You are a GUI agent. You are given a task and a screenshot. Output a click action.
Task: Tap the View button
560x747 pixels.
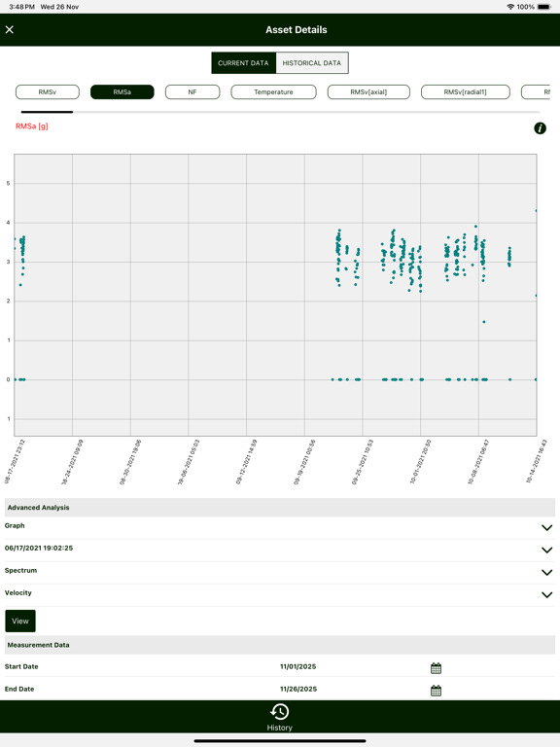20,621
